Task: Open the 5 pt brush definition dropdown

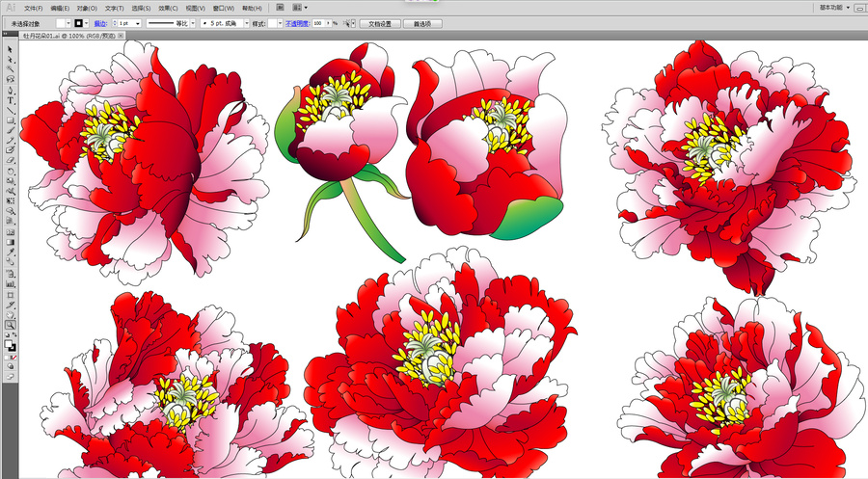Action: 246,23
